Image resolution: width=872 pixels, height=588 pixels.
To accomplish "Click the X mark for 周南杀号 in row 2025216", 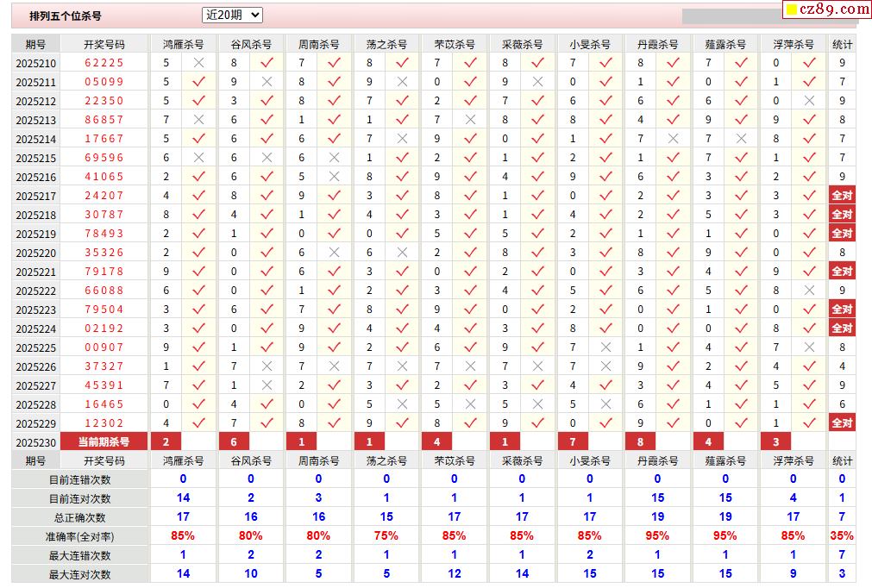I will (x=335, y=177).
